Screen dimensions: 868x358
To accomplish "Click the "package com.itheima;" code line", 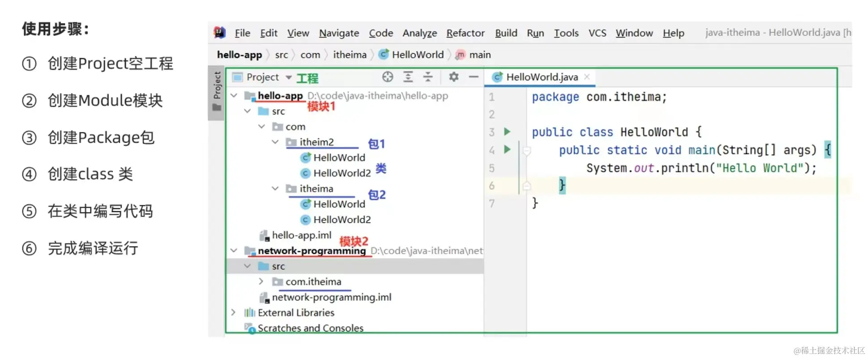I will tap(599, 97).
